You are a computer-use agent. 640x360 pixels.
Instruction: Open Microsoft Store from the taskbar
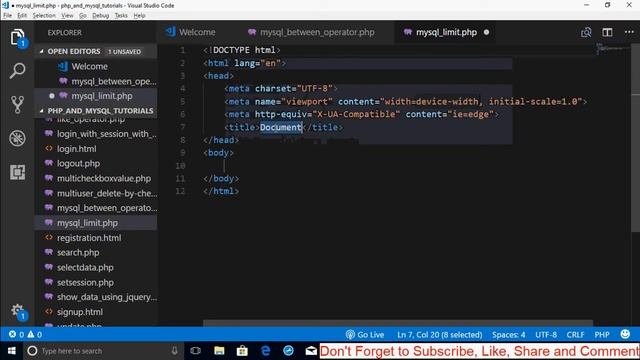coord(242,351)
